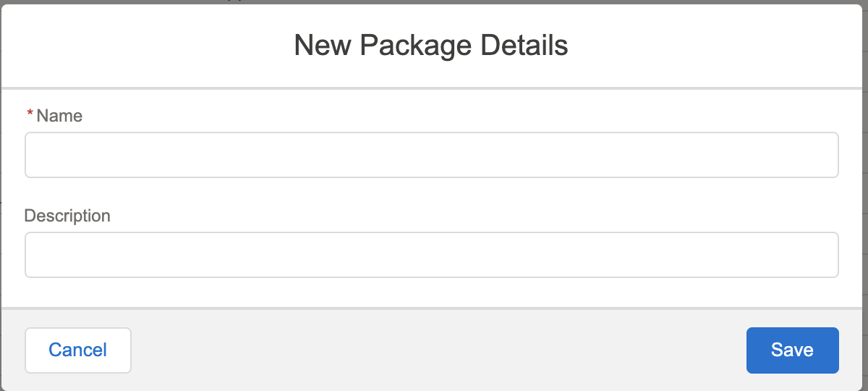Select the empty Description text field

pyautogui.click(x=432, y=255)
